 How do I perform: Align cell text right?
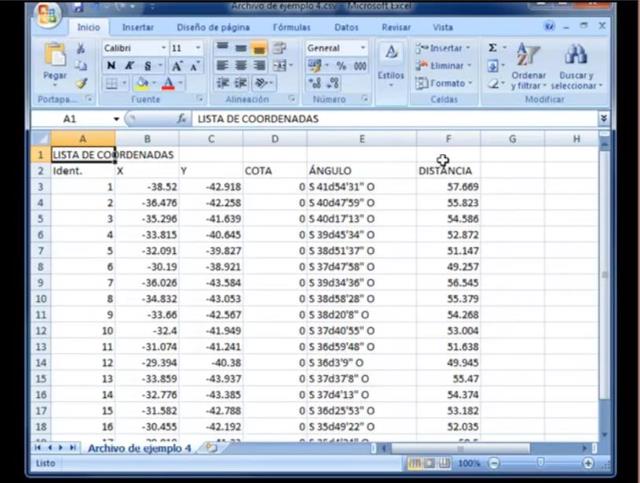(x=259, y=66)
